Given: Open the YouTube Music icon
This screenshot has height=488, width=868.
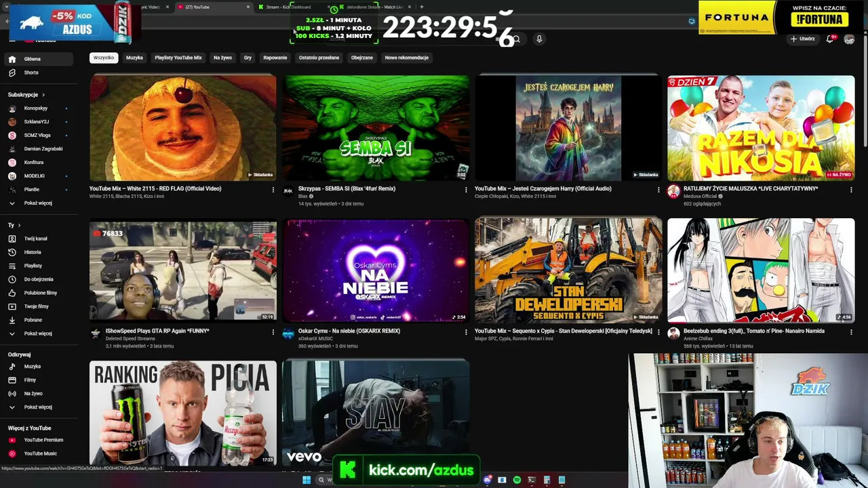Looking at the screenshot, I should tap(12, 453).
